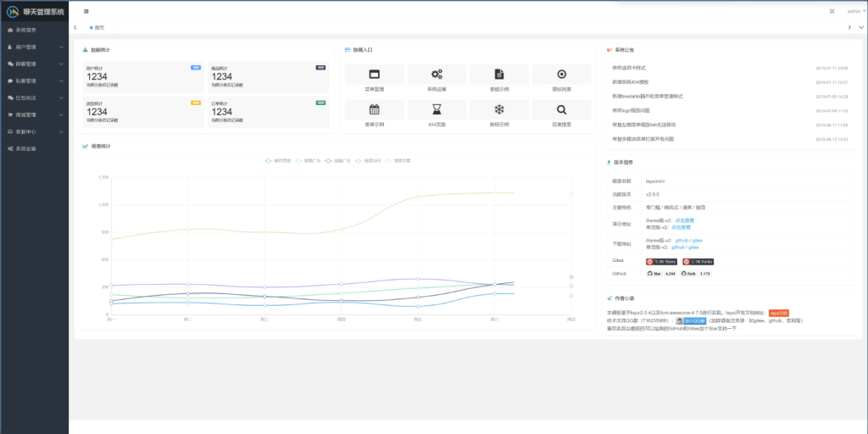Open the 表格示例 document icon
The height and width of the screenshot is (434, 868).
pyautogui.click(x=499, y=75)
